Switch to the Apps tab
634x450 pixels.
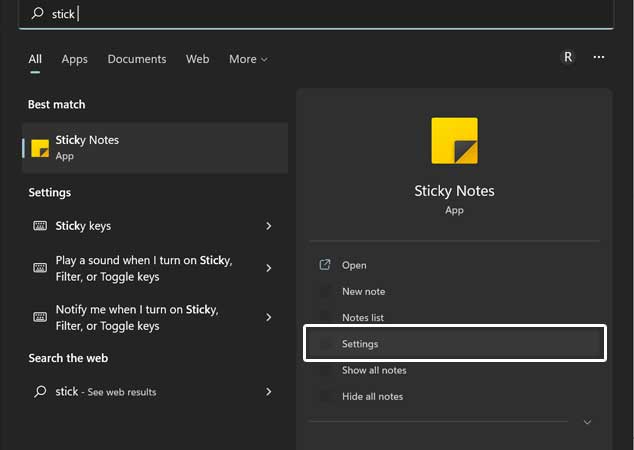click(75, 59)
